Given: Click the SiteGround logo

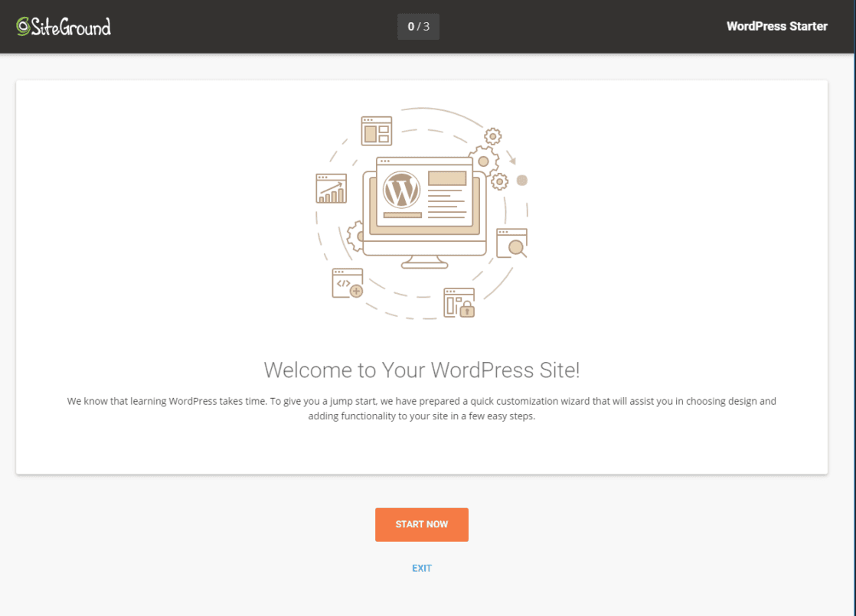Looking at the screenshot, I should 64,26.
